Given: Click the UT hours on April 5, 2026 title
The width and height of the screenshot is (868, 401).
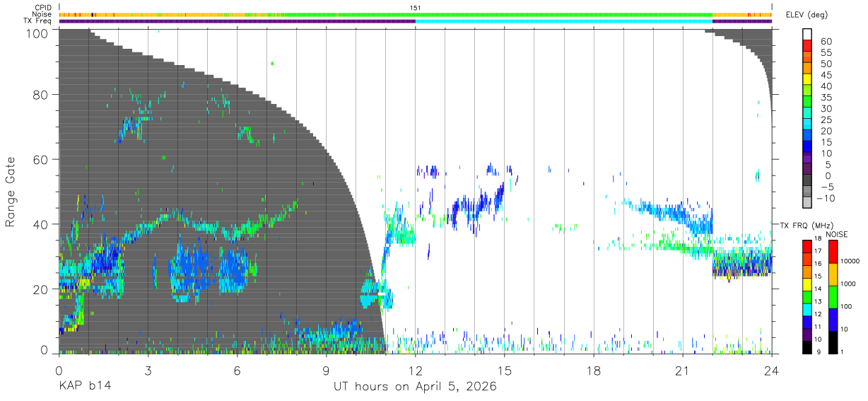Looking at the screenshot, I should pos(416,387).
